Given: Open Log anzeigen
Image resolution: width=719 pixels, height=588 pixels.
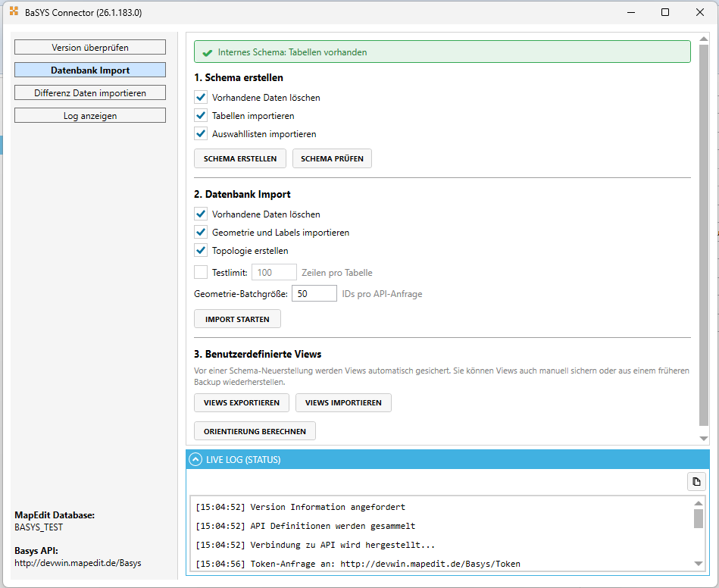Looking at the screenshot, I should click(90, 116).
